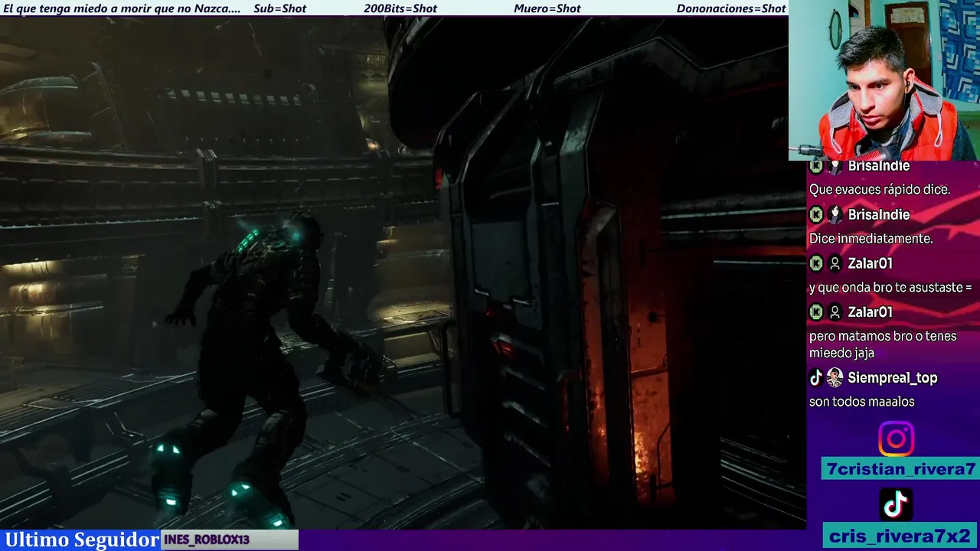
Task: Click Kick logo beside BrisaIndie above 'Dice inmediatamente'
Action: (x=816, y=215)
